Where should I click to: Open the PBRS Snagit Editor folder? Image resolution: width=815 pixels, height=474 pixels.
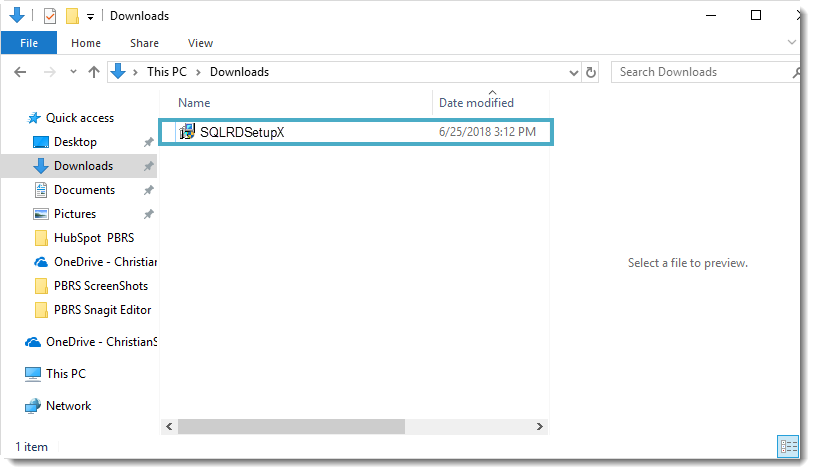(x=102, y=310)
